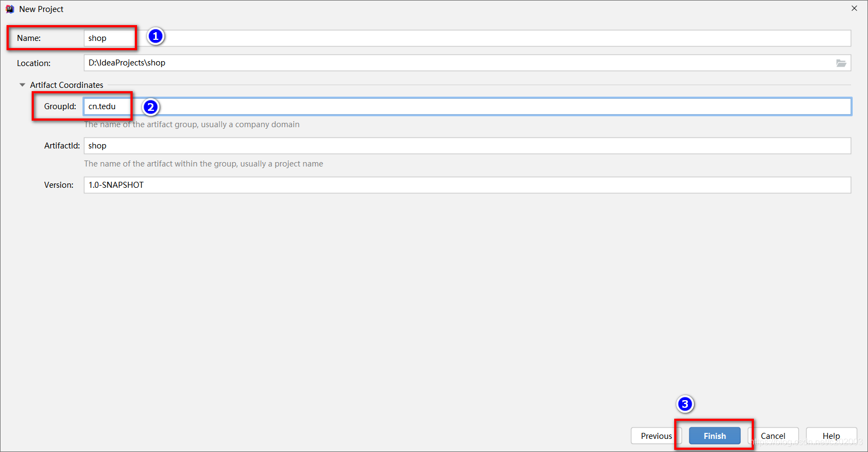Open Help for the dialog
The height and width of the screenshot is (452, 868).
click(x=831, y=436)
